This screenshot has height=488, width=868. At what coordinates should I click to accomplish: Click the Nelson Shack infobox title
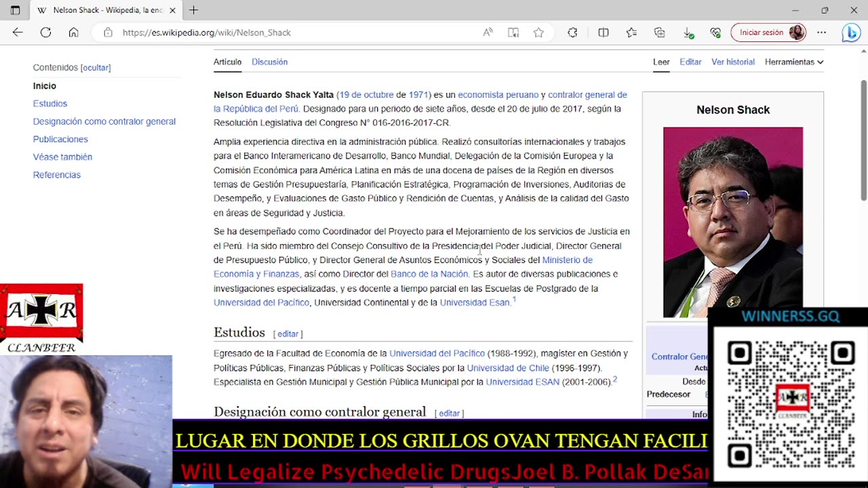click(x=733, y=110)
